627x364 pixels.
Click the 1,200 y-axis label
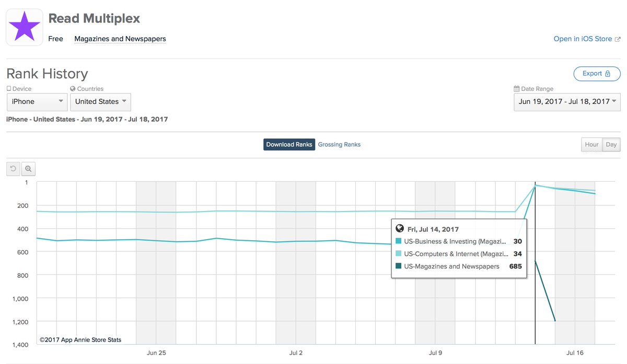(x=21, y=322)
